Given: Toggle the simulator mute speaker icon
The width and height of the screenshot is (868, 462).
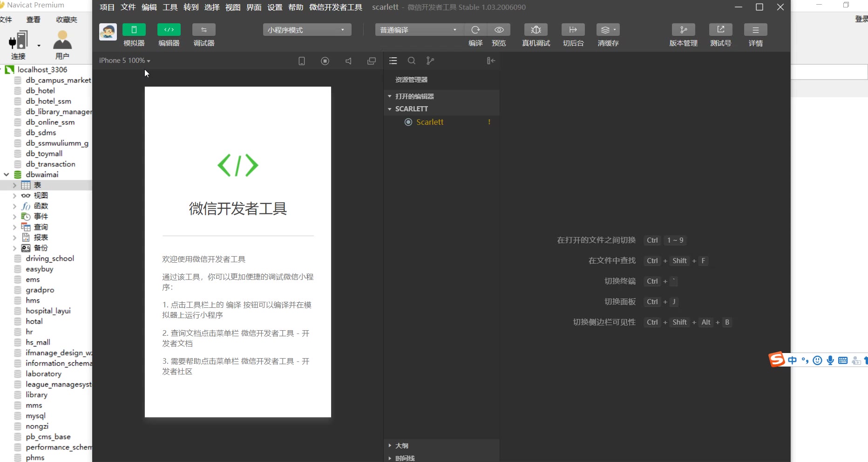Looking at the screenshot, I should pos(348,61).
